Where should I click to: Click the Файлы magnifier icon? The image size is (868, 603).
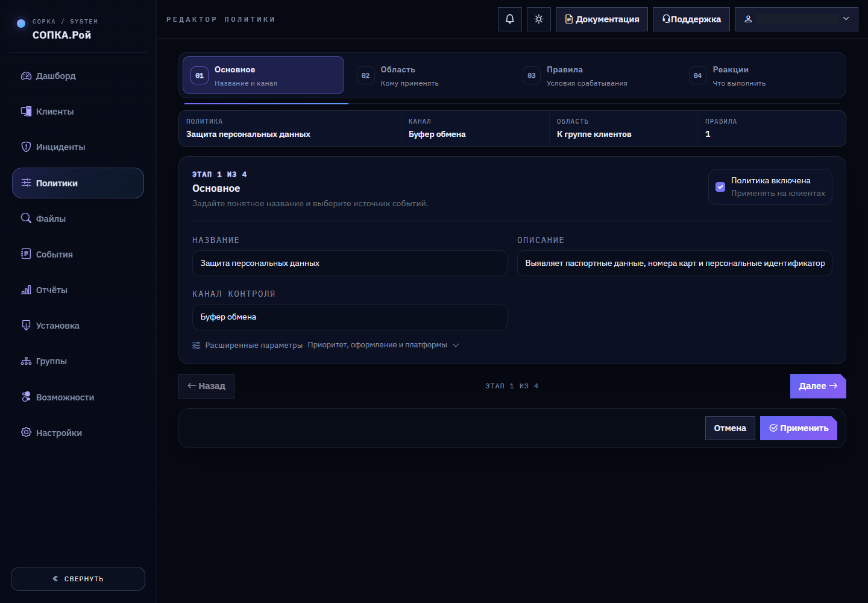tap(26, 218)
